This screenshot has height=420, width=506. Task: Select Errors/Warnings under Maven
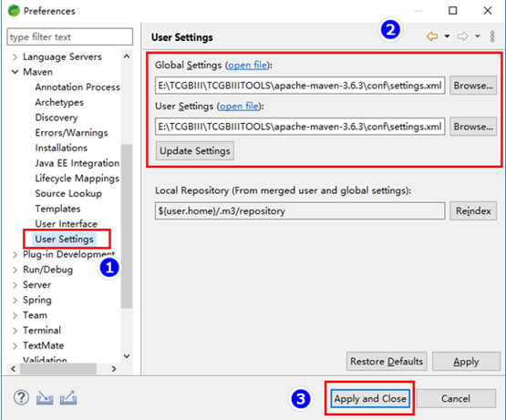pyautogui.click(x=71, y=133)
